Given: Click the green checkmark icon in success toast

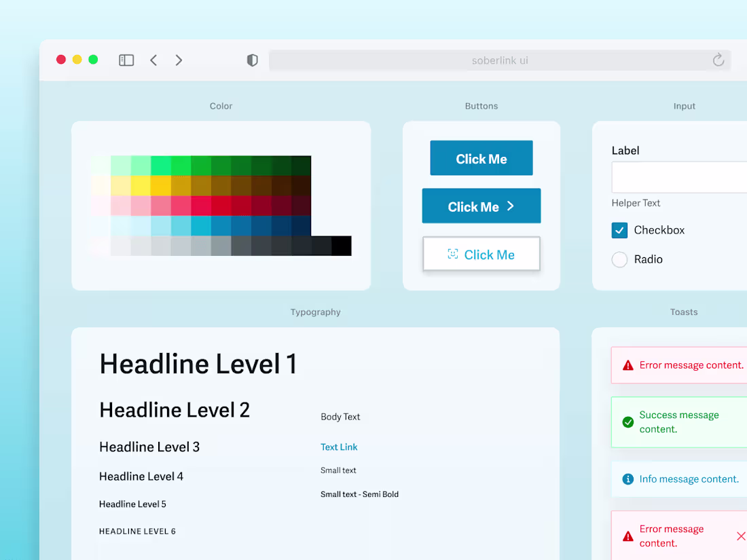Looking at the screenshot, I should click(629, 422).
